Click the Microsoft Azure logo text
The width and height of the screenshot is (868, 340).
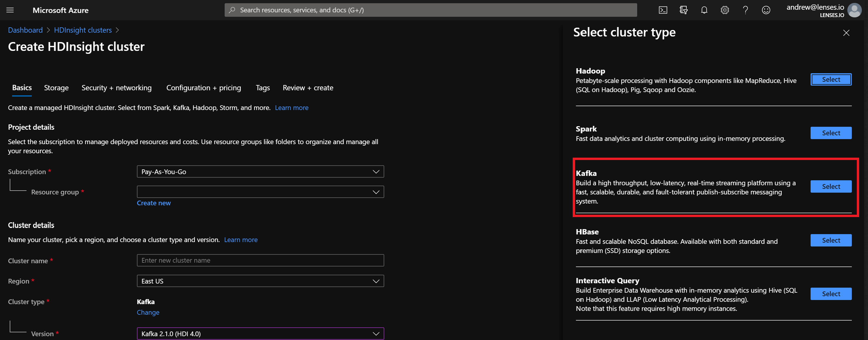(61, 10)
